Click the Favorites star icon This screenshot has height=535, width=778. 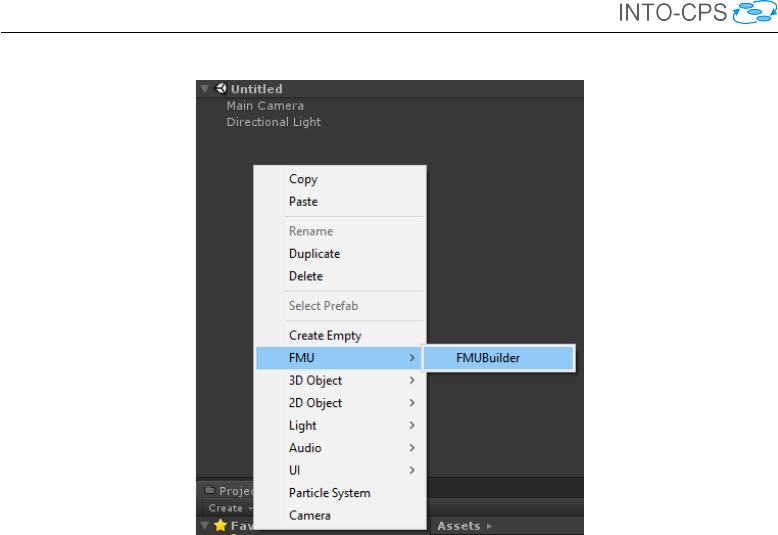220,526
